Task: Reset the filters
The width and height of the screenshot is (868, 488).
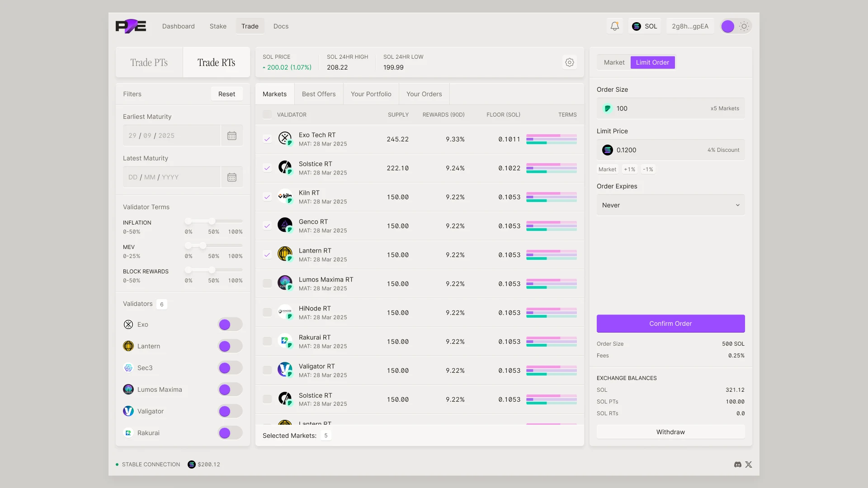Action: pyautogui.click(x=226, y=94)
